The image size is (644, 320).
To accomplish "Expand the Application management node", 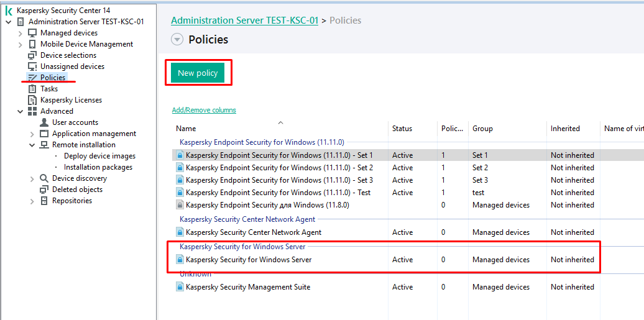I will [x=32, y=134].
